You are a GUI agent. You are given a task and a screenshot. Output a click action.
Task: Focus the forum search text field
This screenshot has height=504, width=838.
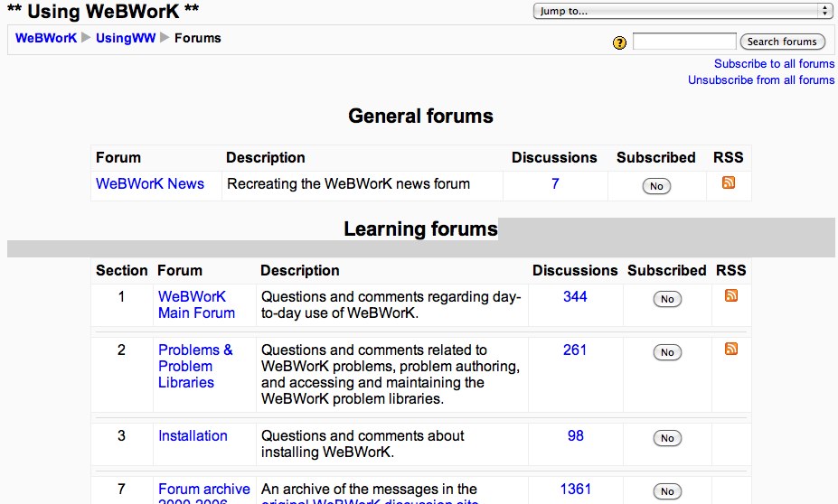tap(684, 42)
